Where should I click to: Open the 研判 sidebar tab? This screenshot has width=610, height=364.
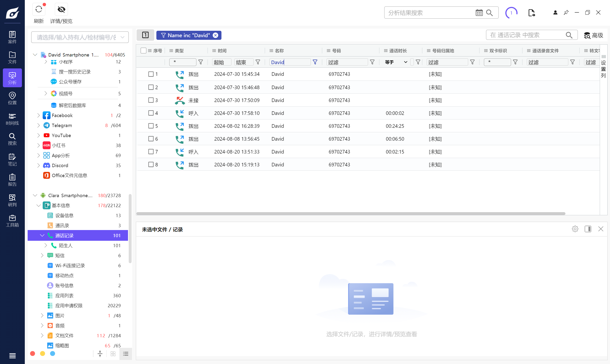(x=12, y=200)
